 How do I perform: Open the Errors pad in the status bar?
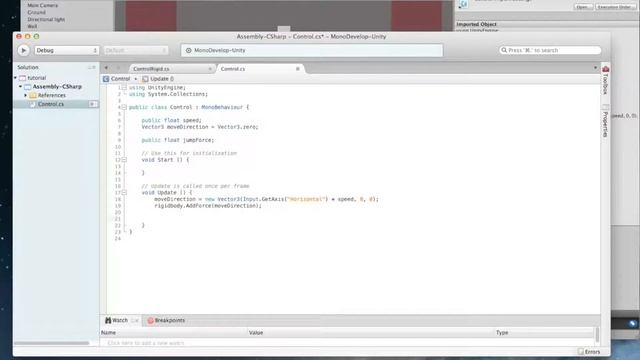(589, 351)
